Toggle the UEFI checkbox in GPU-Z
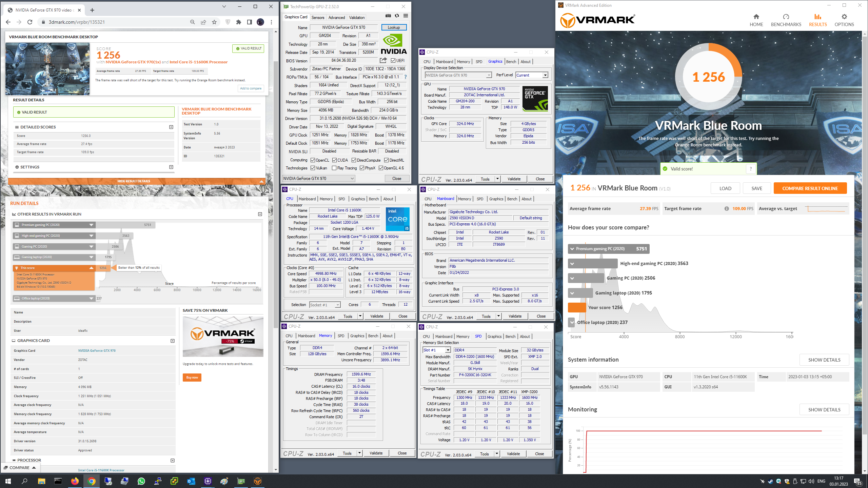The height and width of the screenshot is (488, 868). pos(393,61)
